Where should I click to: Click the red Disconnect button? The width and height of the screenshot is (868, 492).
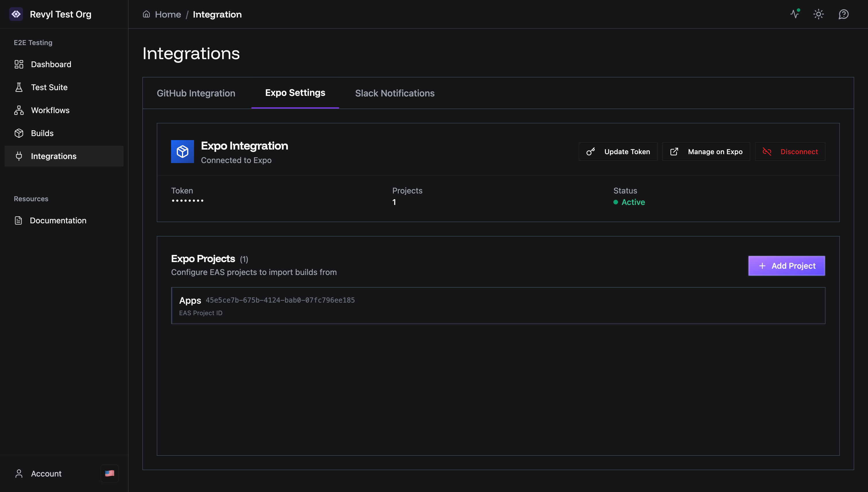click(x=790, y=152)
